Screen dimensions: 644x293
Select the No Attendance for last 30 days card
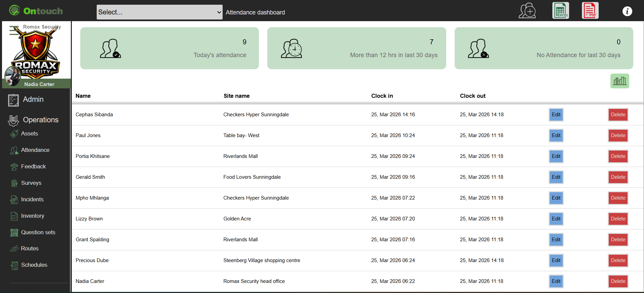[543, 48]
